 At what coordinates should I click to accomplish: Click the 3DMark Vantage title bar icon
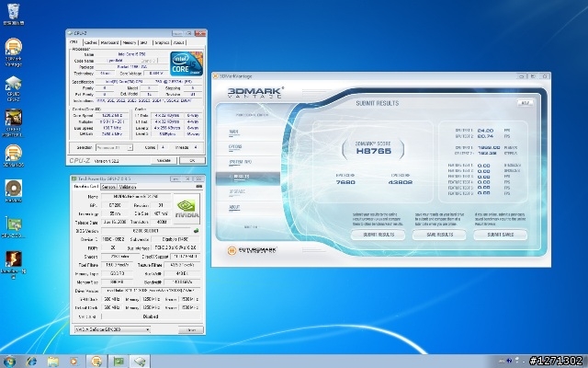tap(216, 76)
